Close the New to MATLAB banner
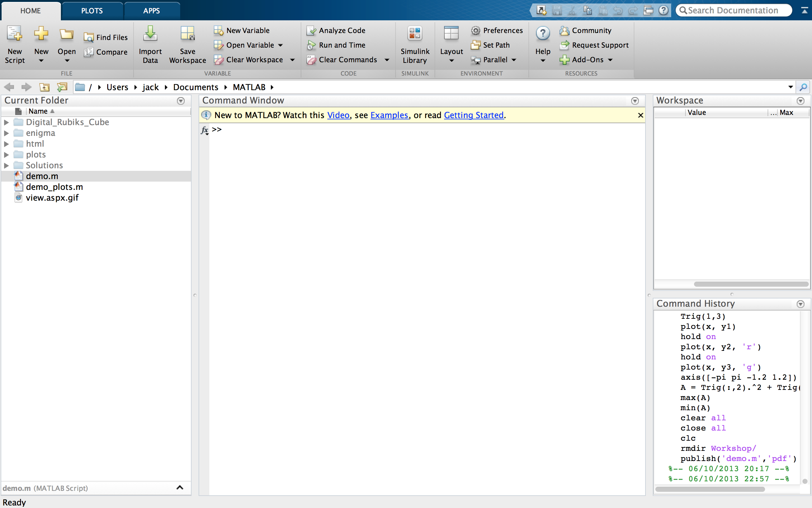 click(640, 115)
